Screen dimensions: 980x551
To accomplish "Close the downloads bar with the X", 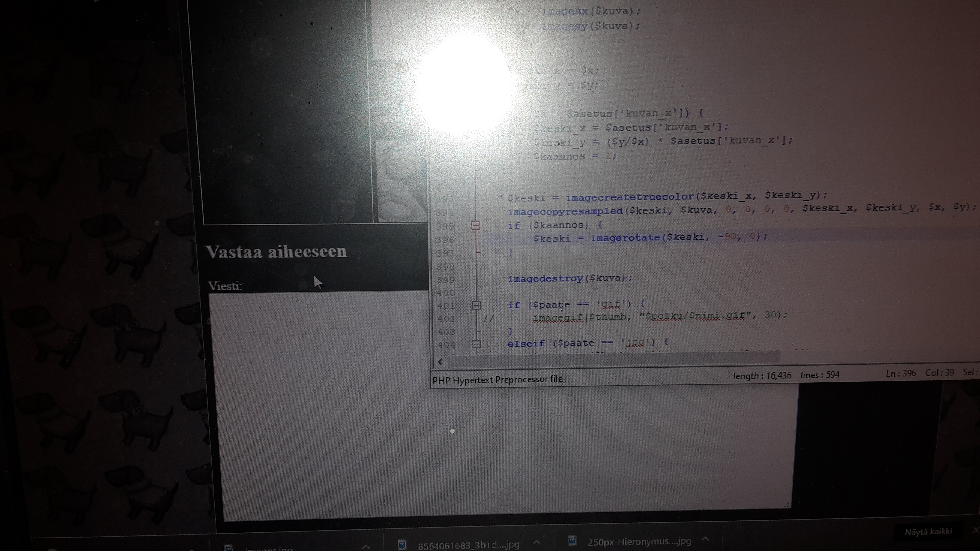I will click(975, 530).
